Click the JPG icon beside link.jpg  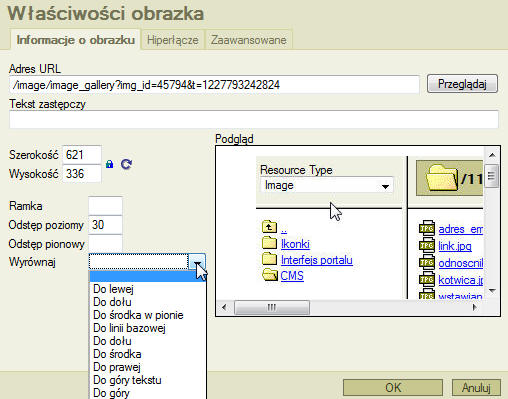tap(427, 245)
